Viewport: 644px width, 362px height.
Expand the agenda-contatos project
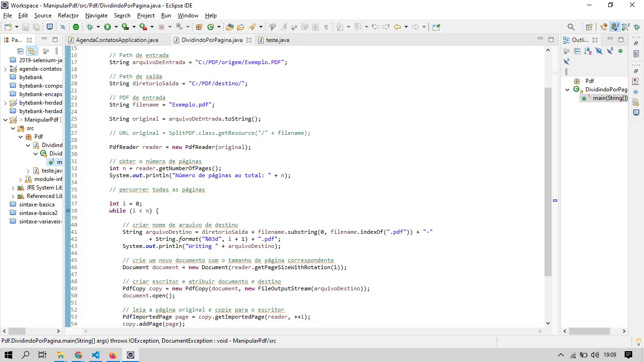click(6, 69)
